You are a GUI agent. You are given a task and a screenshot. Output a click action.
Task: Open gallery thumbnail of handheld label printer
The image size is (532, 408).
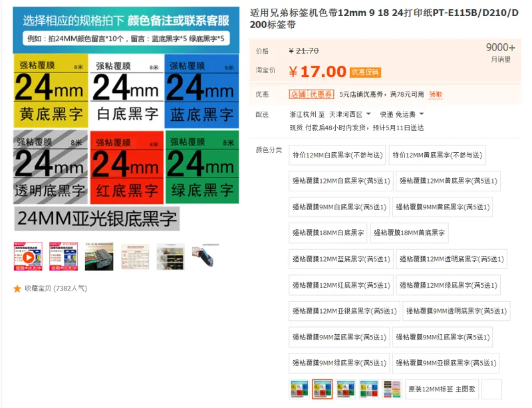206,256
